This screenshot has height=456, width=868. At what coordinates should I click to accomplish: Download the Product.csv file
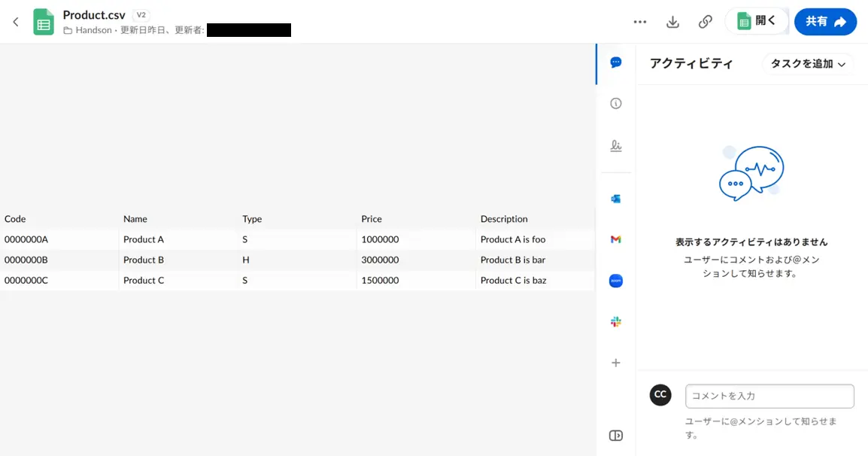[x=672, y=22]
